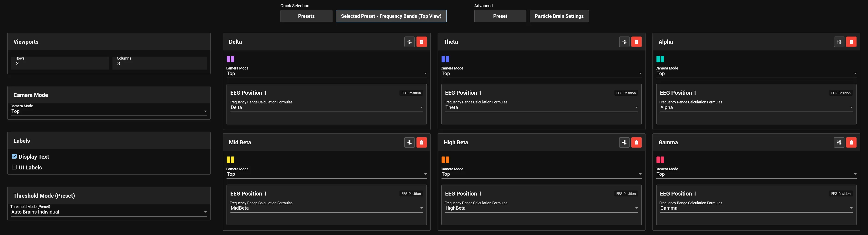Open settings sliders icon for Mid Beta viewport
Screen dimensions: 868x235
(409, 142)
